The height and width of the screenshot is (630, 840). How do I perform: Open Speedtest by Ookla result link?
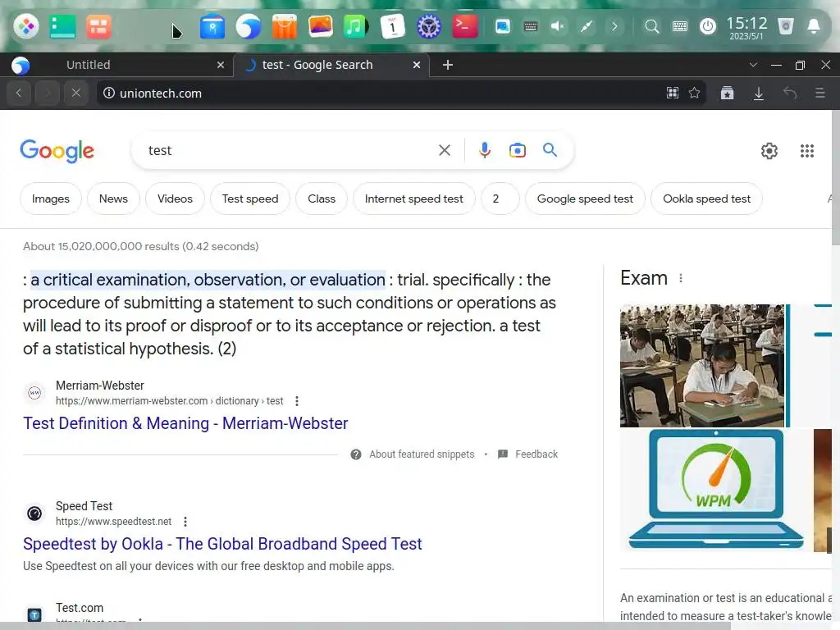tap(222, 544)
